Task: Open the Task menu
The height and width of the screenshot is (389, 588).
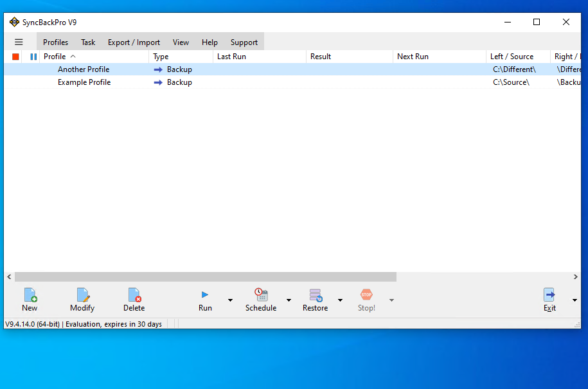Action: point(88,42)
